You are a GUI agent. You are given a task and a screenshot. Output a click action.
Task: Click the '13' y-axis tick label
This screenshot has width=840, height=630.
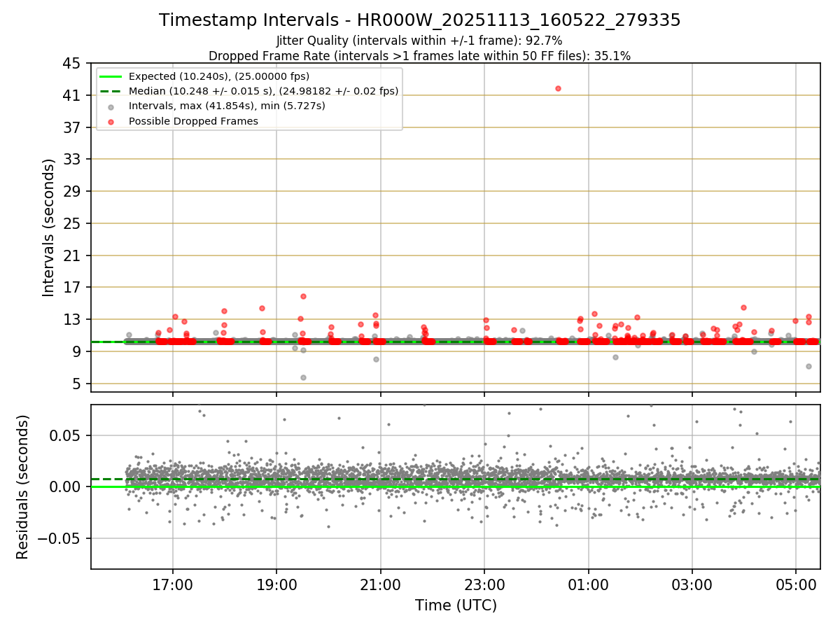pyautogui.click(x=72, y=319)
